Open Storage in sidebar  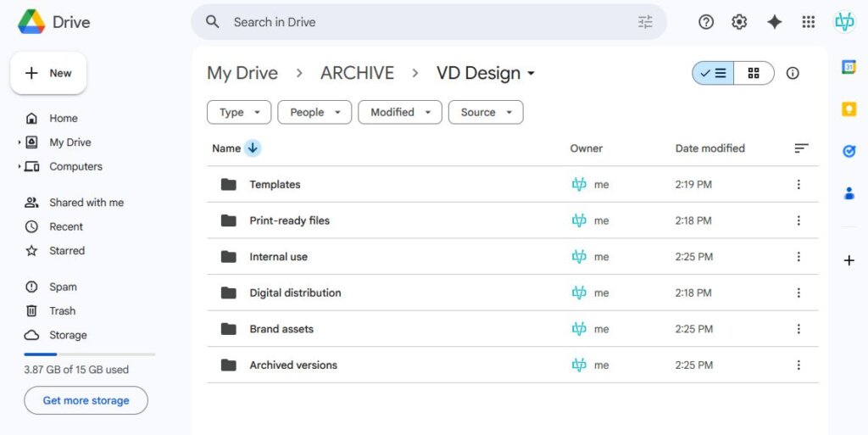tap(55, 335)
